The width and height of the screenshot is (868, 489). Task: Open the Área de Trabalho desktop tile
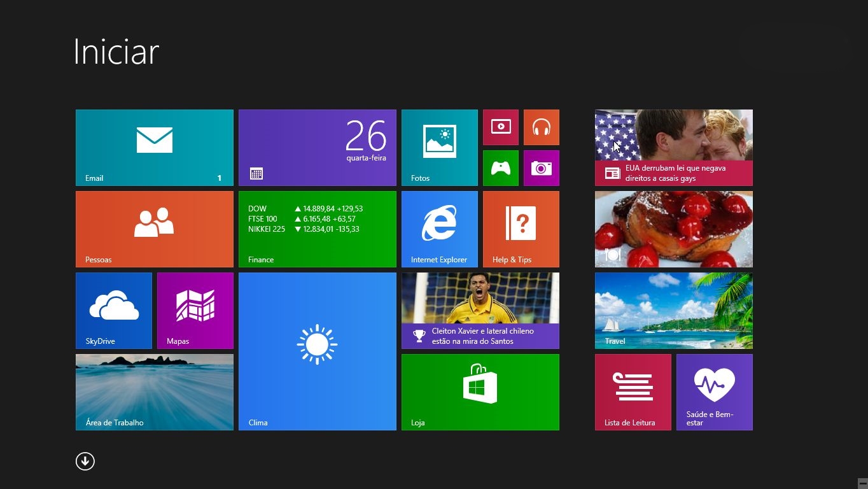[155, 392]
